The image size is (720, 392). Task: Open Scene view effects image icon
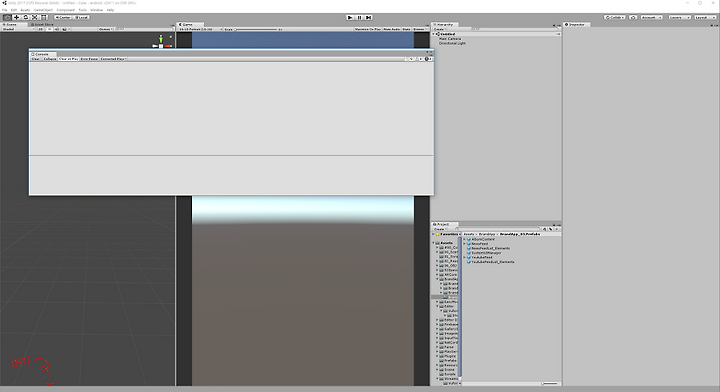tap(65, 29)
